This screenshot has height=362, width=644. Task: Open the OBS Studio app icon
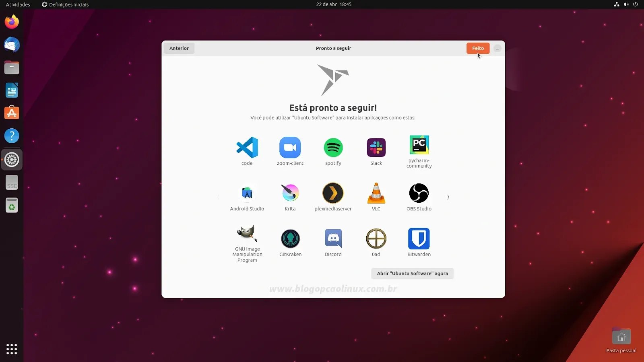419,193
